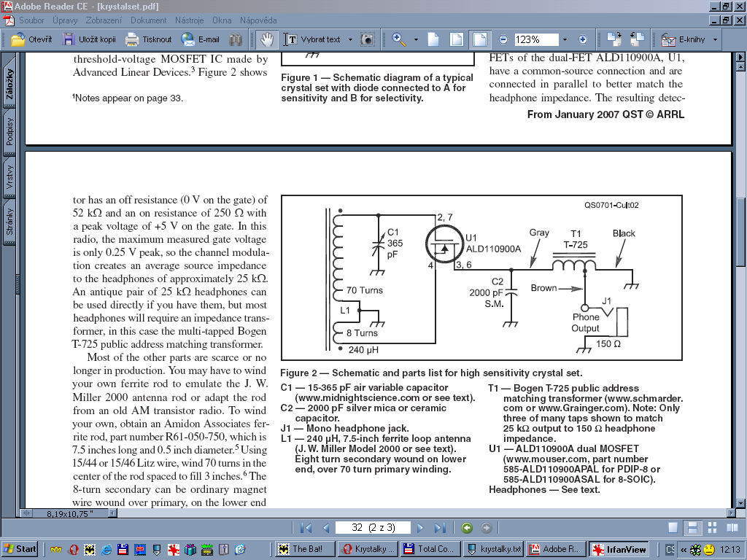Open the Dokument menu
The height and width of the screenshot is (560, 747).
149,20
